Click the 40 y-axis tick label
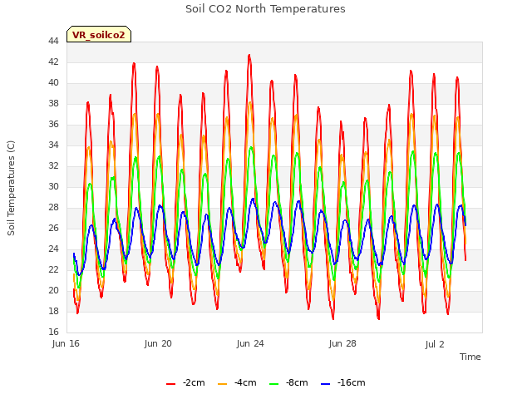This screenshot has width=532, height=399. coord(53,82)
